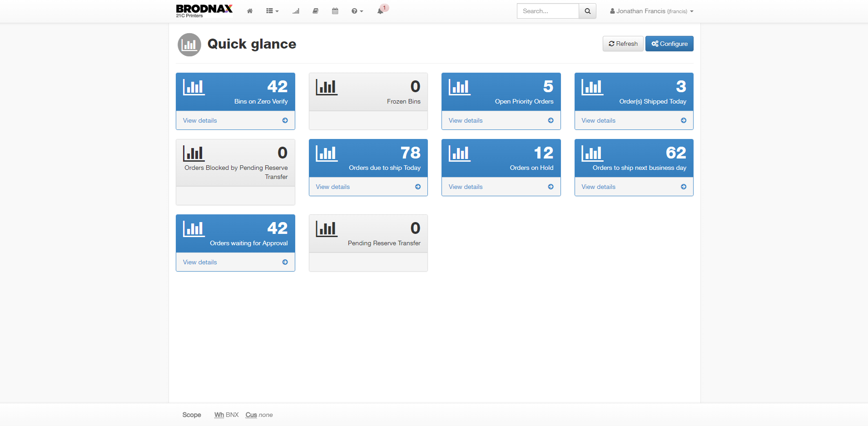Expand the list menu dropdown

pyautogui.click(x=272, y=11)
